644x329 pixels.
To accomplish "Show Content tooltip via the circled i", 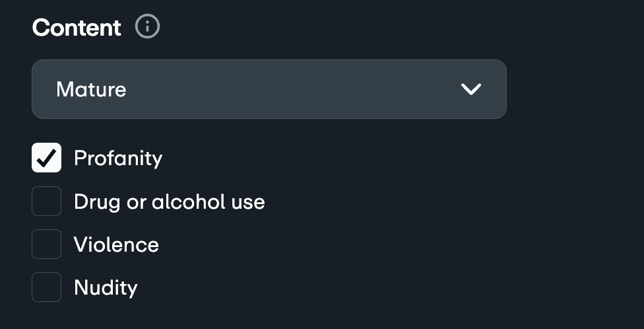I will (148, 27).
